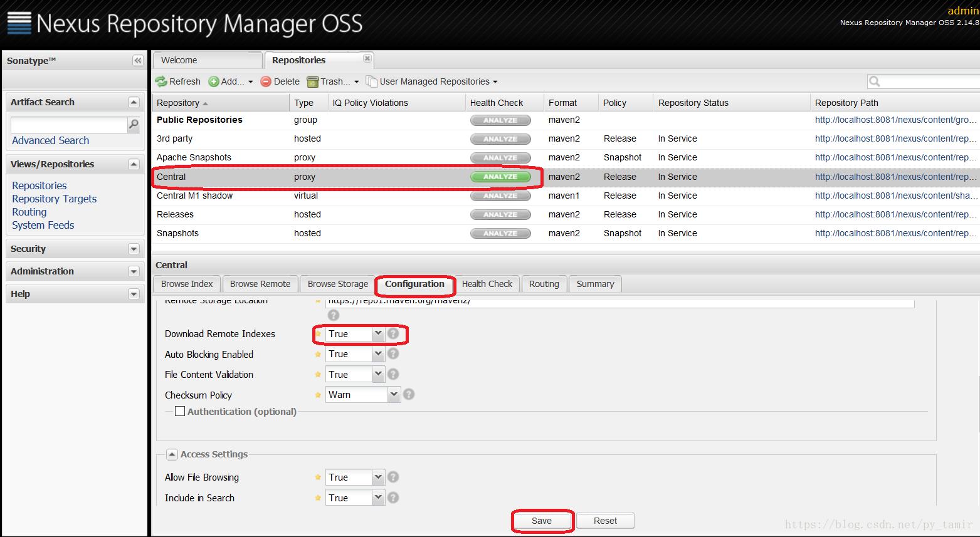
Task: Click the help icon beside File Content Validation
Action: (x=393, y=374)
